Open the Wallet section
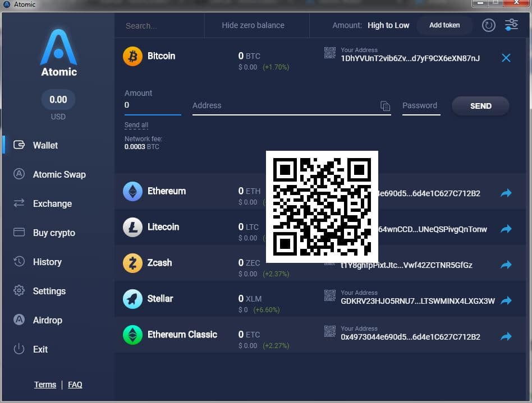 point(45,145)
